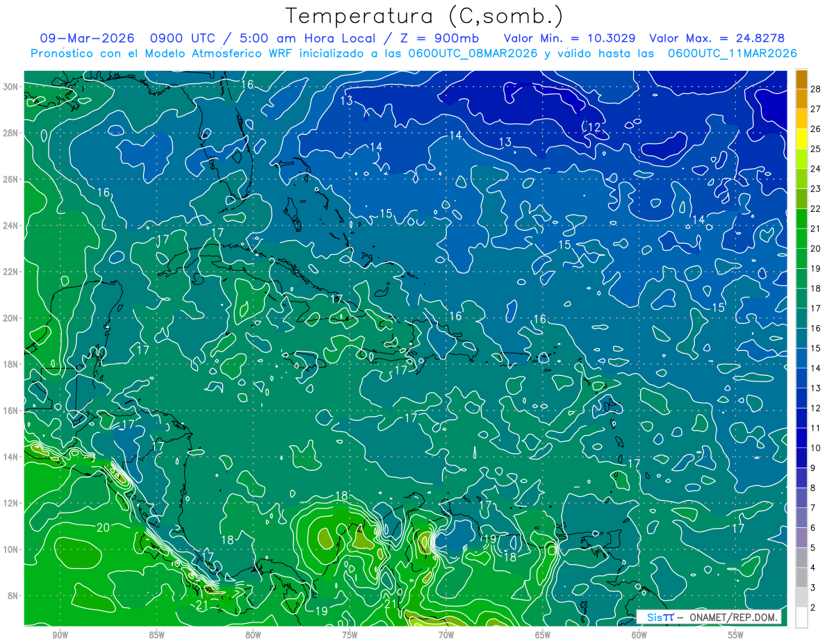Click the "Valor Min. = 10.3029" value
Viewport: 834px width, 644px height.
click(569, 38)
